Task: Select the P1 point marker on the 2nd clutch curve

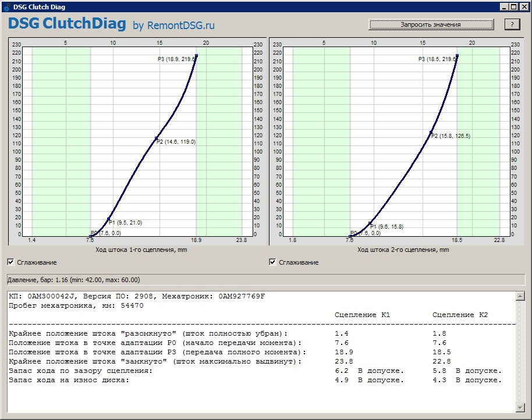Action: click(370, 223)
